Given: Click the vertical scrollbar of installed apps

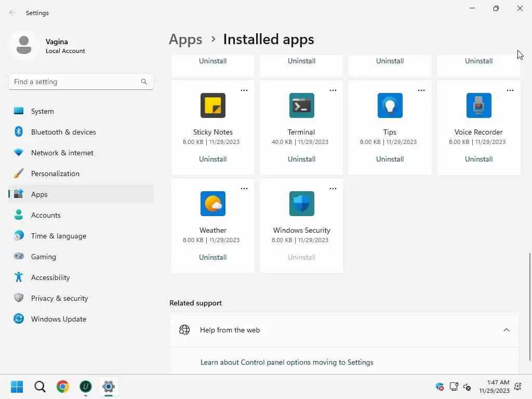Looking at the screenshot, I should (529, 307).
